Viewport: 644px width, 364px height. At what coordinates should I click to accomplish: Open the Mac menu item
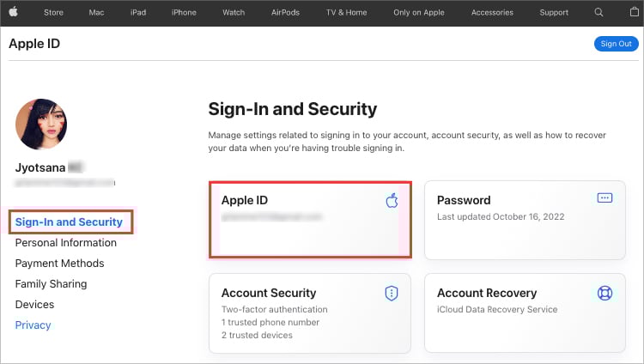click(x=97, y=13)
